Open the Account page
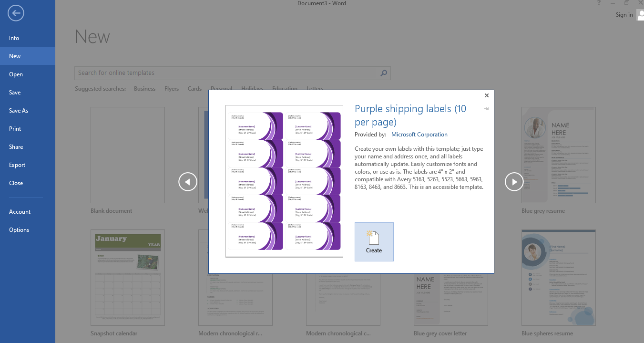 coord(28,212)
